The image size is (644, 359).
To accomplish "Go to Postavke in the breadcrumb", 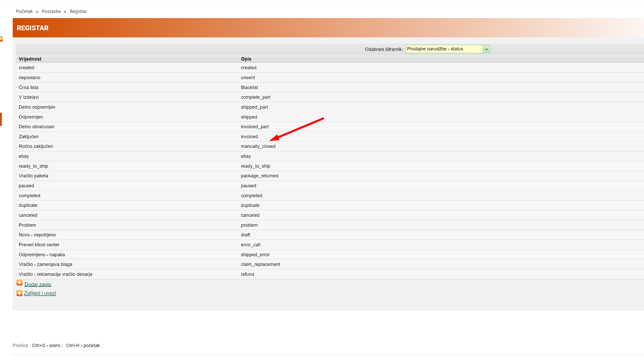I will [x=51, y=11].
